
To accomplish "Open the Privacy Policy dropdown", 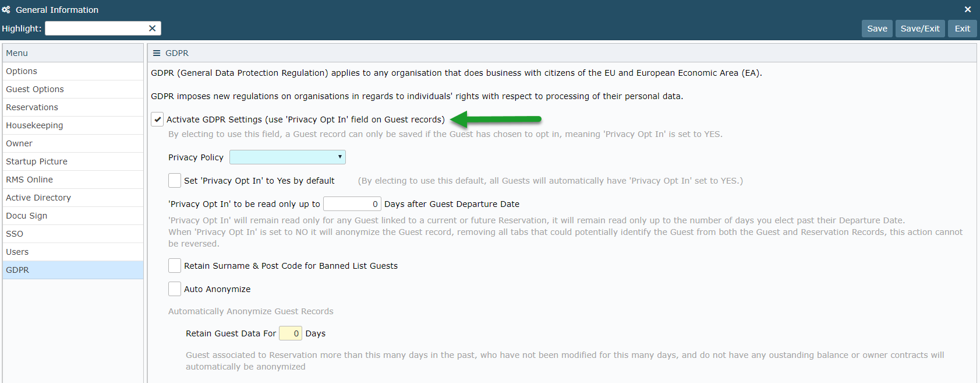I will (288, 157).
